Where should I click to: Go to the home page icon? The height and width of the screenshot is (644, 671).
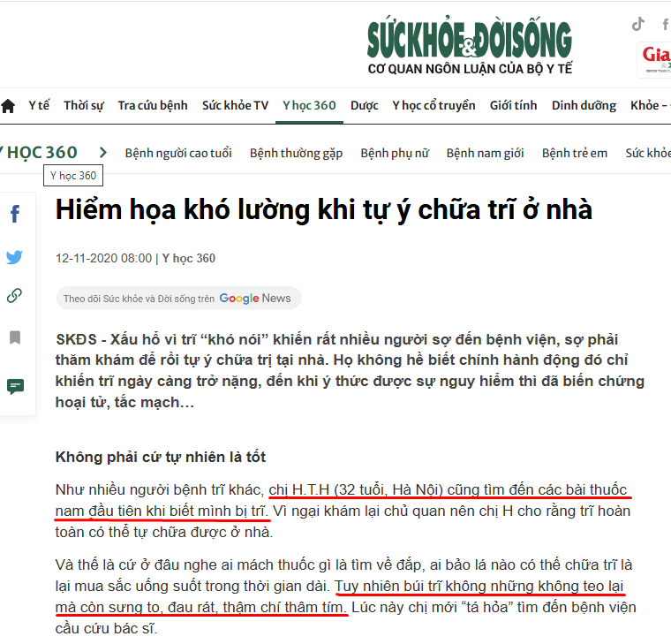8,106
